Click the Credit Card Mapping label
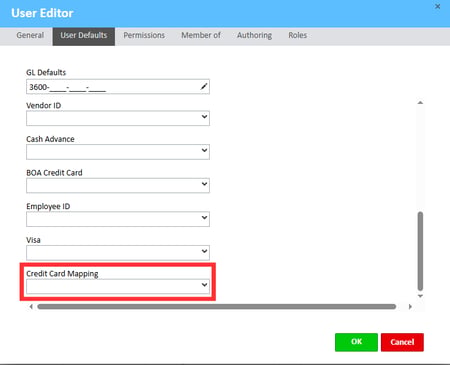Image resolution: width=450 pixels, height=365 pixels. pos(62,274)
